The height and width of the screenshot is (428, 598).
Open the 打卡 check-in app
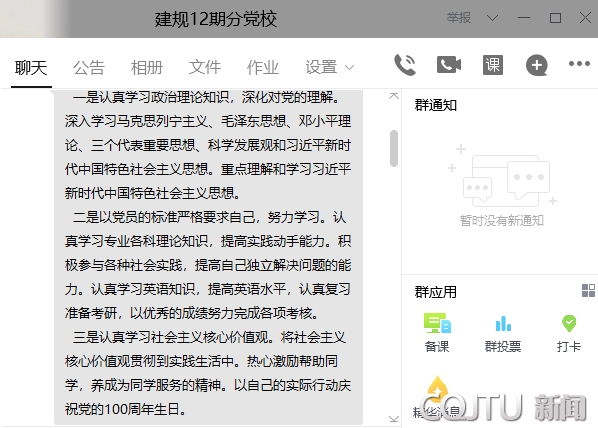coord(569,333)
